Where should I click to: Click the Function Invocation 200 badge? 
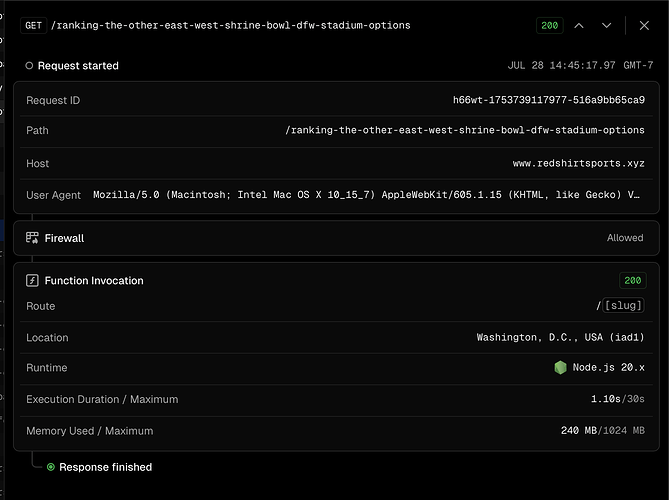[x=632, y=281]
